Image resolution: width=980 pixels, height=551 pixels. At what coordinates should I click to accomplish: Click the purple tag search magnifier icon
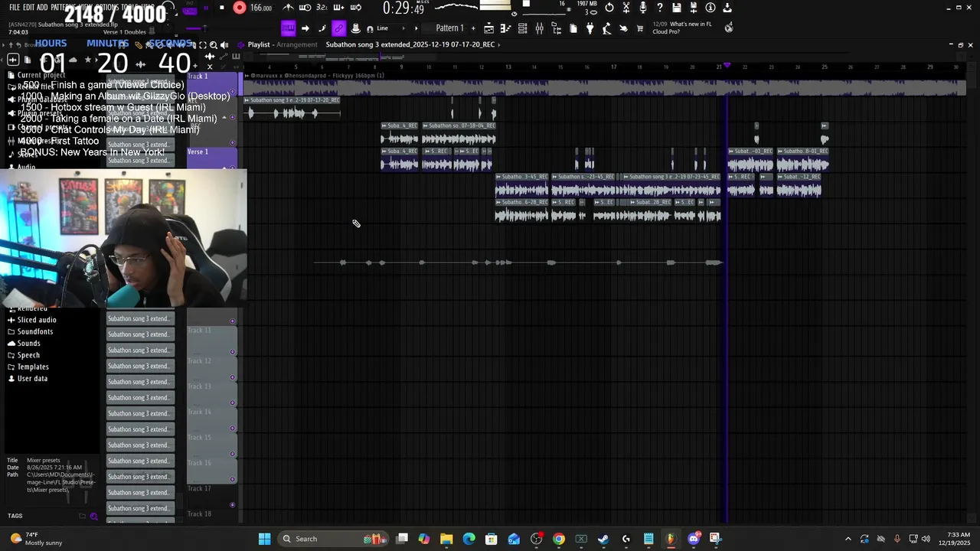94,516
